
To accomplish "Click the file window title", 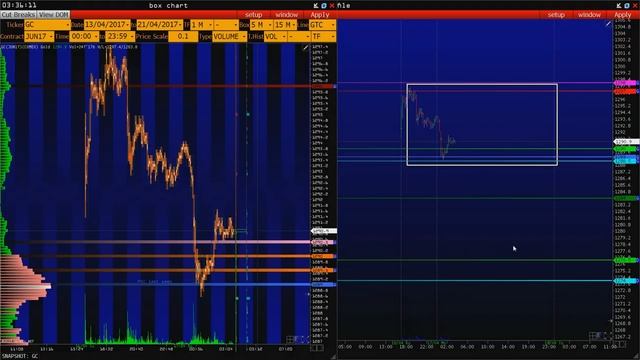I will (344, 6).
